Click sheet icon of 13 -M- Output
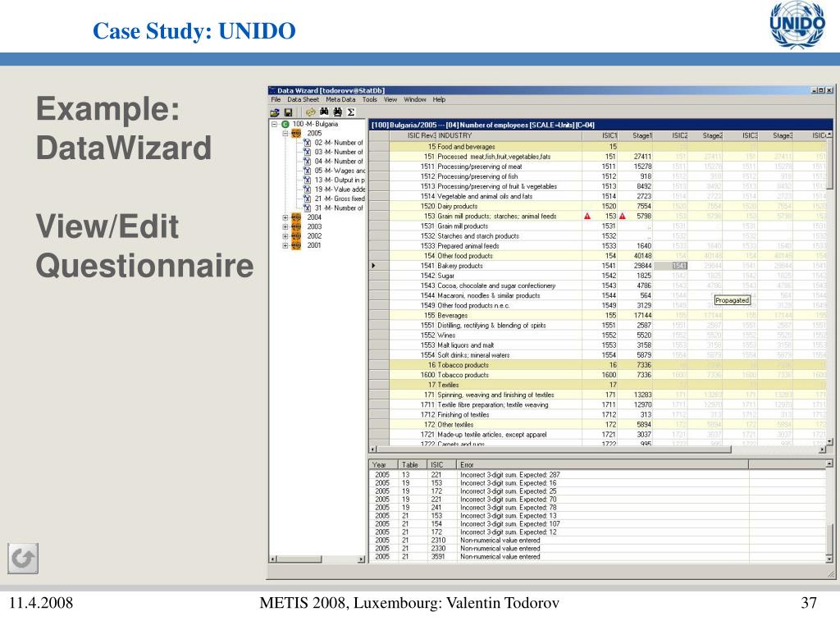 [x=307, y=180]
